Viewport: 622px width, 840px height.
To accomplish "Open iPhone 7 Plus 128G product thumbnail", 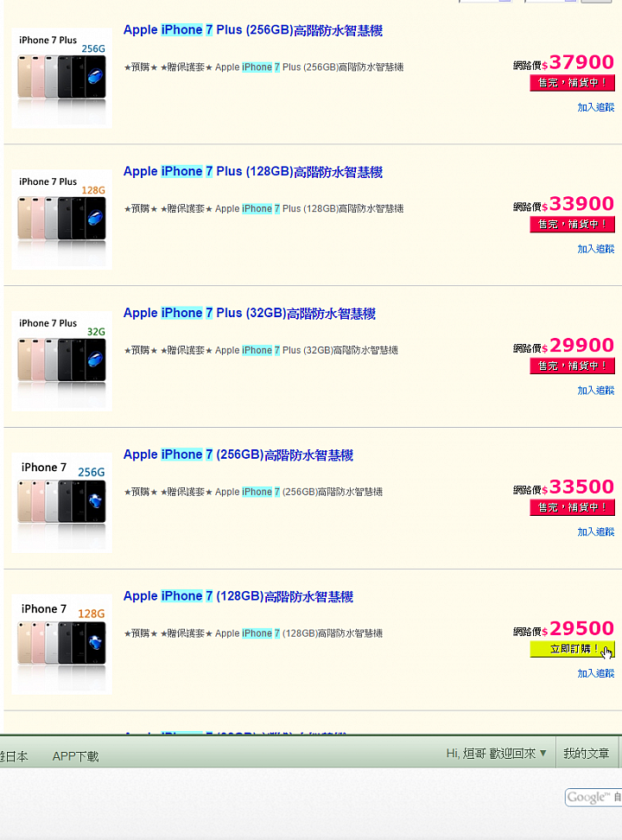I will [61, 220].
